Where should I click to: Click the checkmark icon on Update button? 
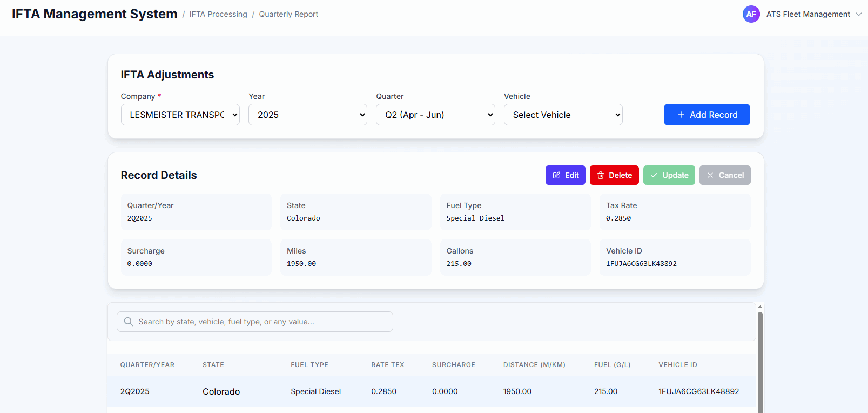point(654,175)
